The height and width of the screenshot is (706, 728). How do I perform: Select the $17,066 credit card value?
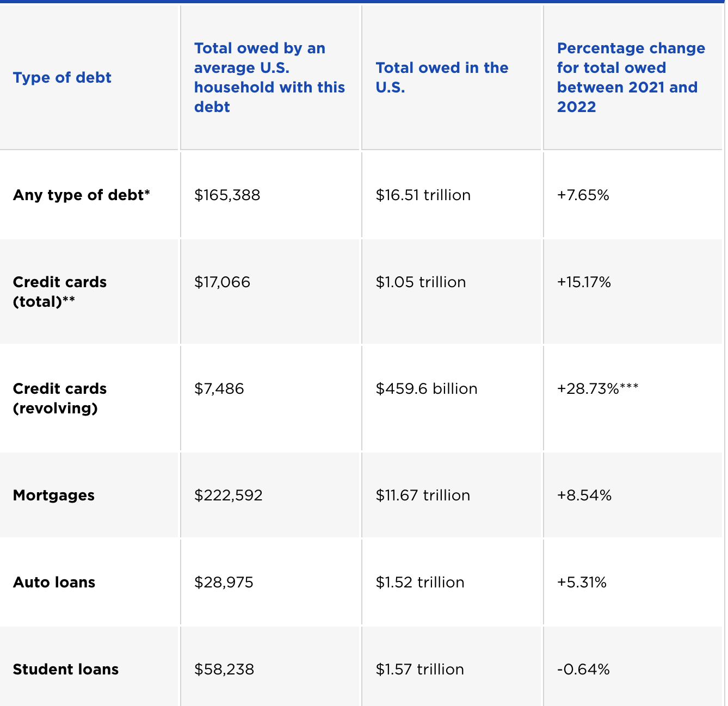[x=222, y=282]
